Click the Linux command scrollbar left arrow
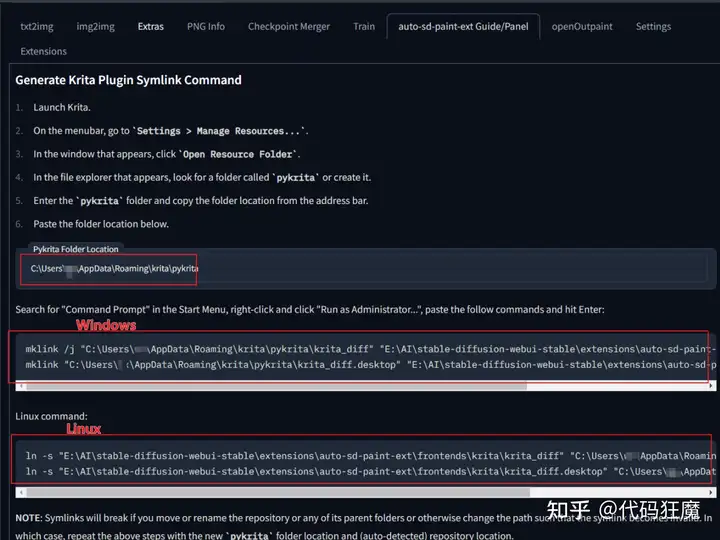The width and height of the screenshot is (720, 540). click(x=21, y=493)
